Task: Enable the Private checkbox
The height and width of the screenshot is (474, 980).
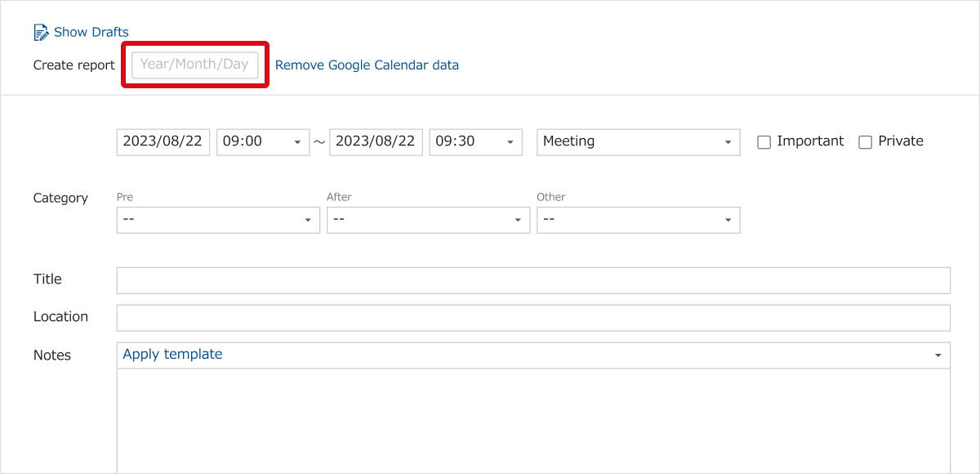Action: pyautogui.click(x=866, y=142)
